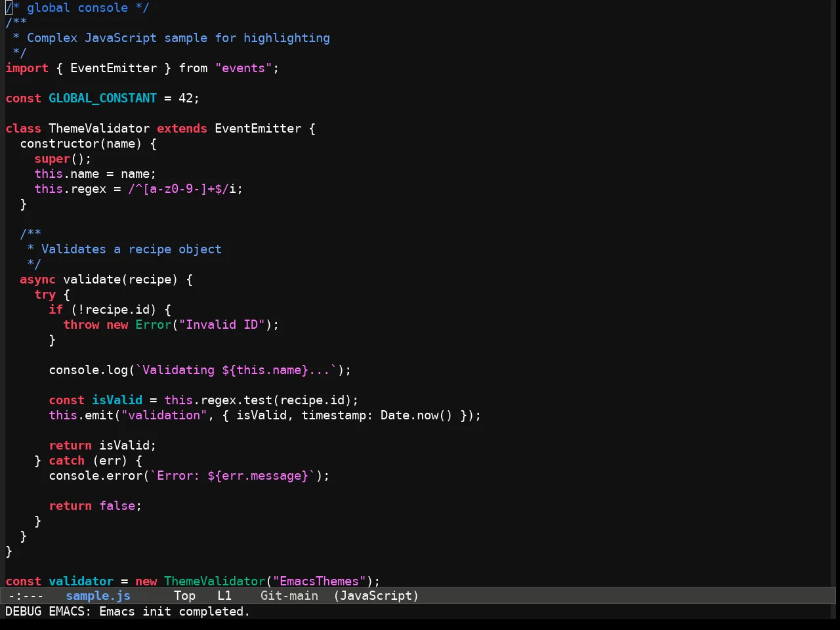This screenshot has width=840, height=630.
Task: Click "ThemeValidator" in the class declaration line
Action: (99, 129)
